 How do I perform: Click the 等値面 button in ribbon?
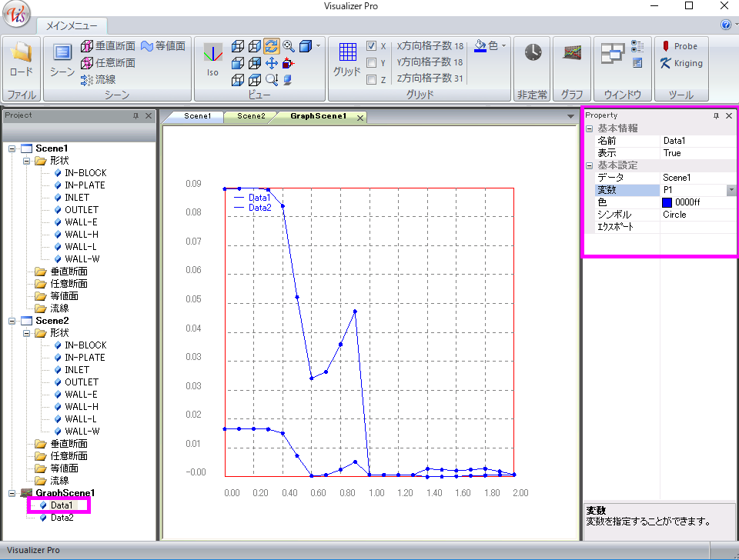pyautogui.click(x=162, y=46)
